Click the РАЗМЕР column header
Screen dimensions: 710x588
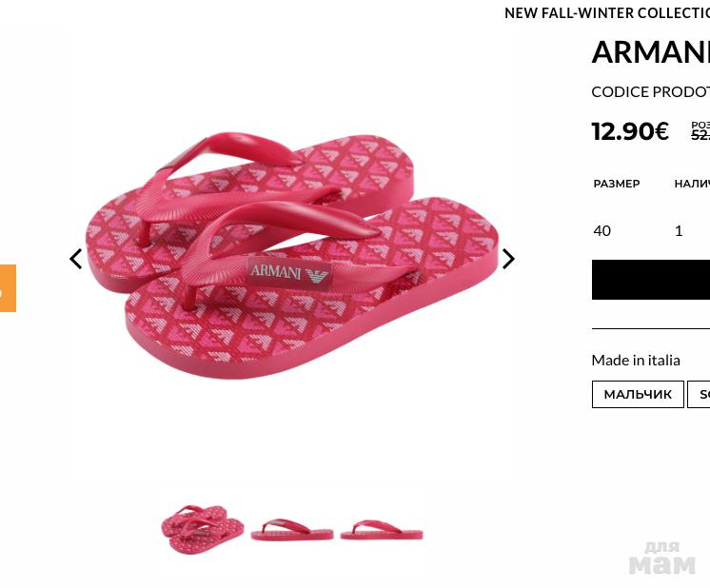tap(616, 184)
